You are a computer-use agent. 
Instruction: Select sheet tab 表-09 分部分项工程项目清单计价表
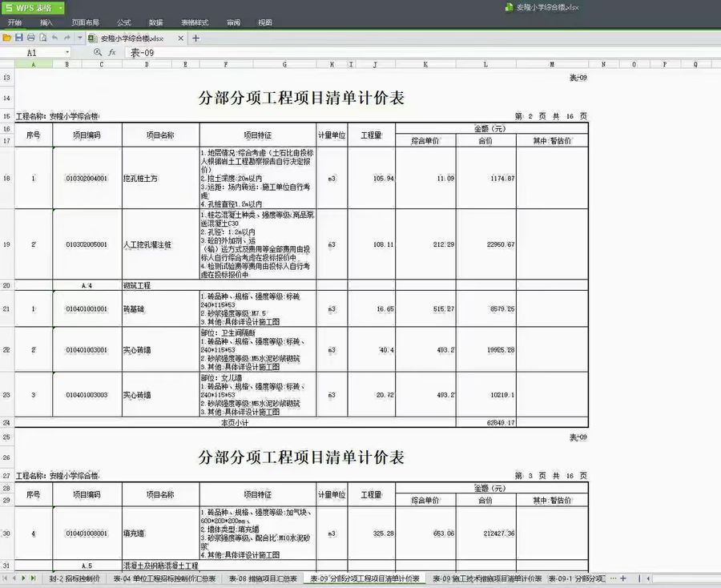click(x=365, y=578)
